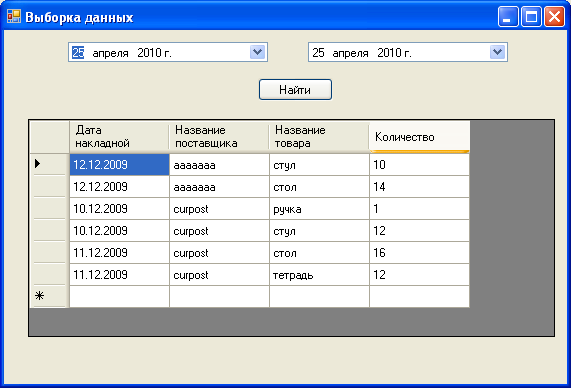Select the date 11.12.2009 in the тетрадь row
This screenshot has width=571, height=388.
point(119,274)
